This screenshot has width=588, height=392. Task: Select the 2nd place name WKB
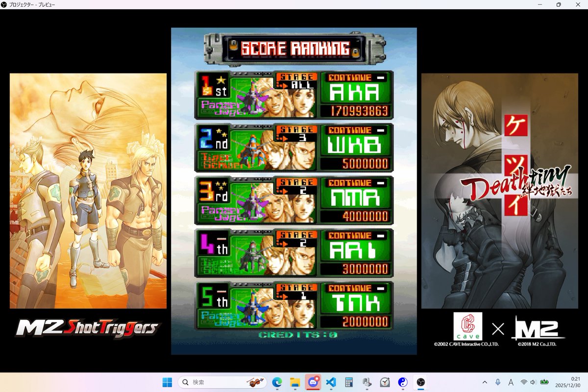(355, 146)
